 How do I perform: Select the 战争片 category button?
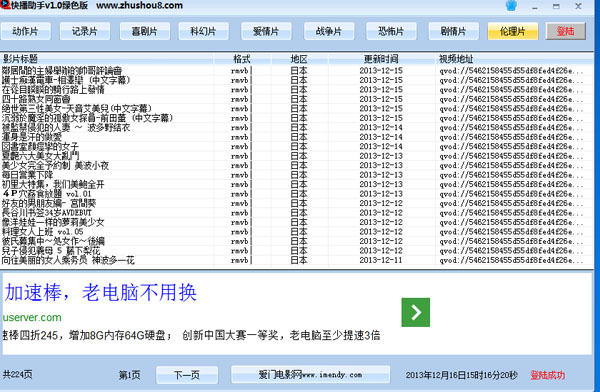click(x=329, y=31)
